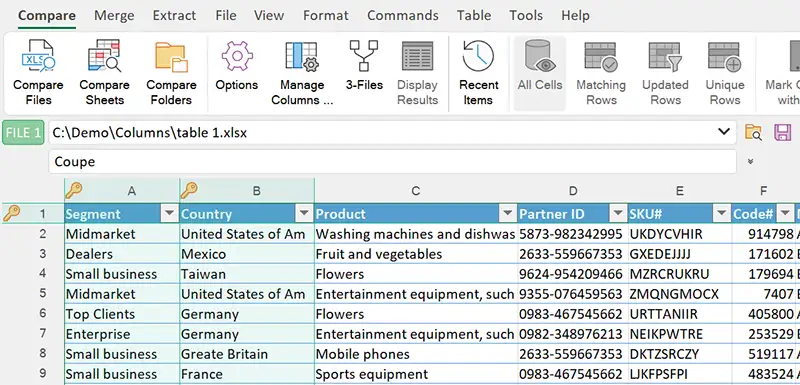This screenshot has width=800, height=385.
Task: Open the Merge ribbon tab
Action: [x=114, y=16]
